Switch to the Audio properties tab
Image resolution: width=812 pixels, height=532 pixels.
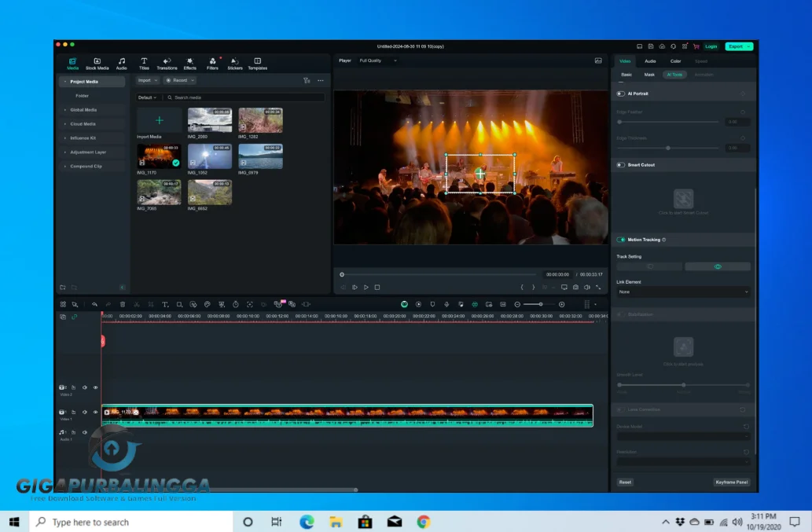tap(650, 61)
